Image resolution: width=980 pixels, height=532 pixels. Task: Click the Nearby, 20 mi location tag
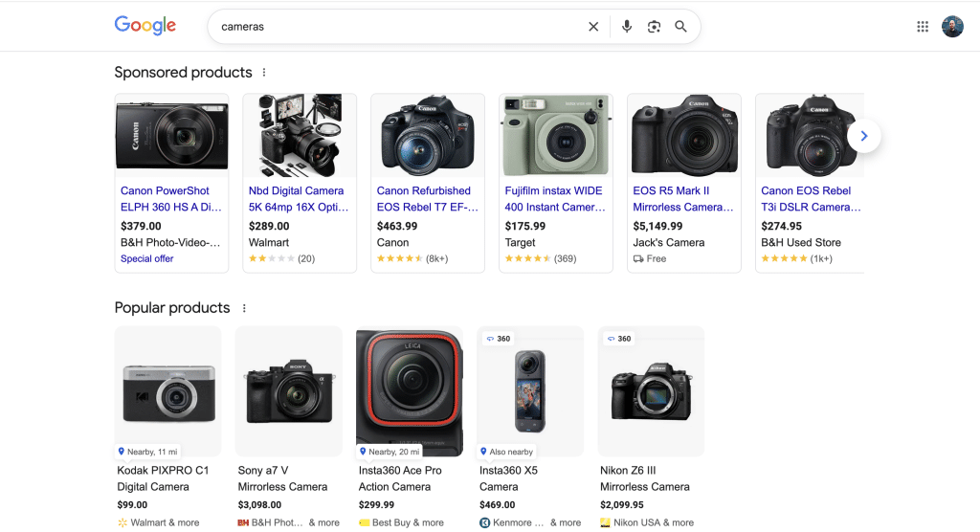pyautogui.click(x=390, y=452)
